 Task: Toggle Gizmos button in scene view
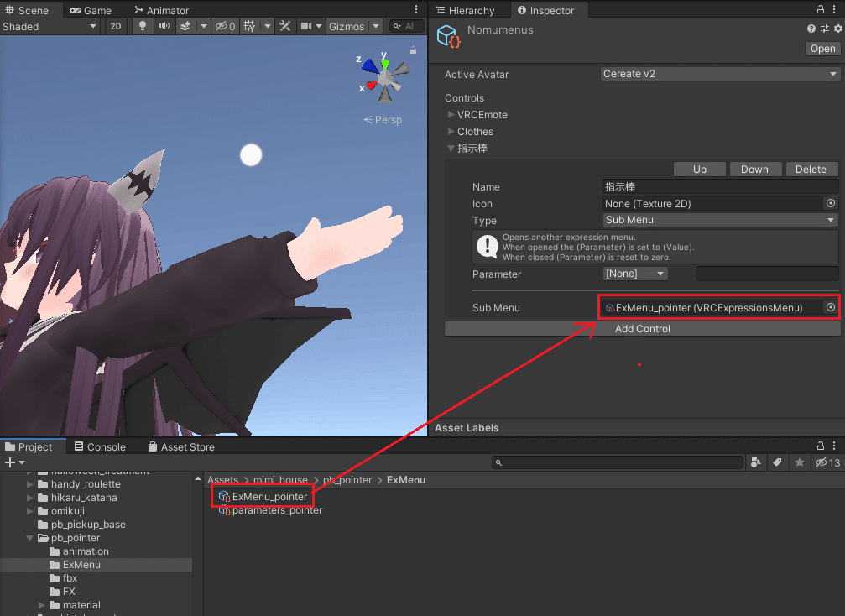[x=347, y=26]
